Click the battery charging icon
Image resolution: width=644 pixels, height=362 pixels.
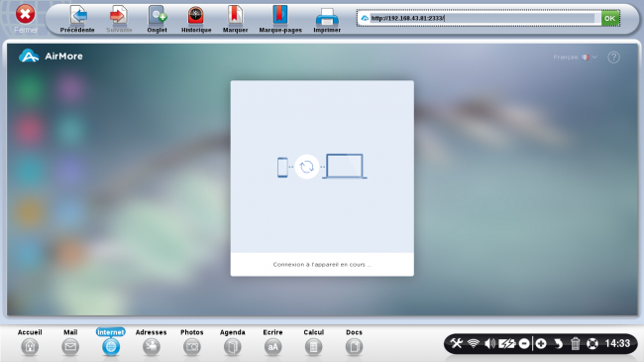507,343
